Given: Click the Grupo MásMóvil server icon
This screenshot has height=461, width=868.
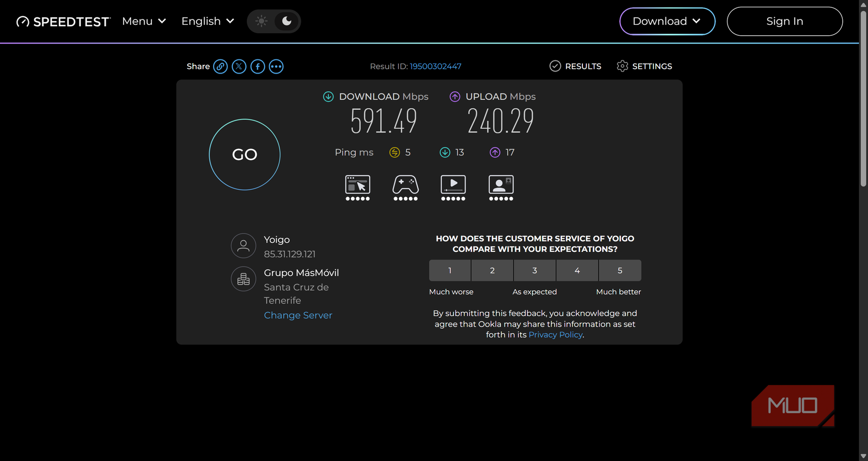Looking at the screenshot, I should coord(244,279).
